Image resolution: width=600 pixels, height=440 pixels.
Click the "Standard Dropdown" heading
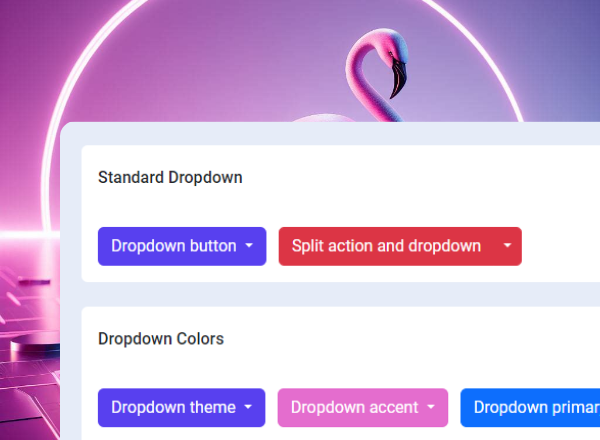(x=170, y=178)
